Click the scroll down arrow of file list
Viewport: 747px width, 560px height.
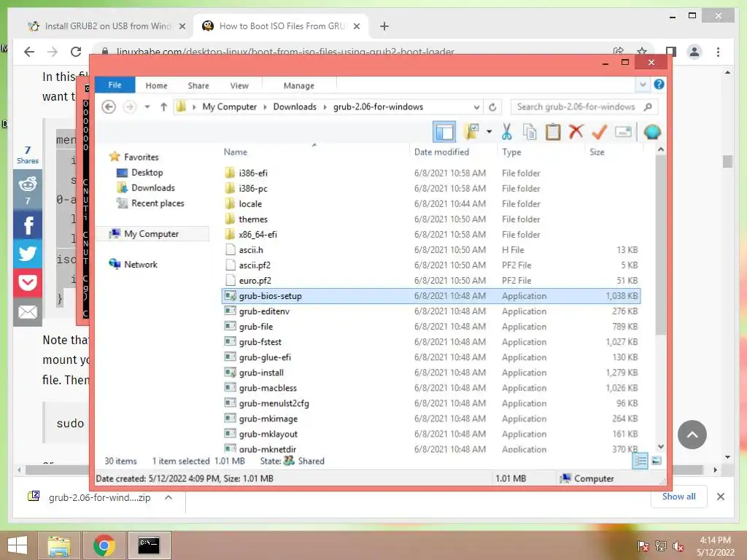(x=661, y=447)
